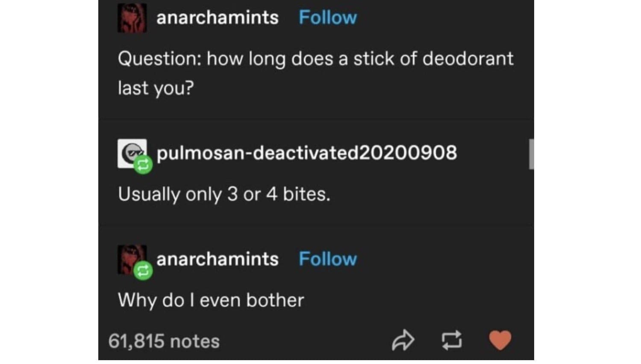The width and height of the screenshot is (641, 364).
Task: Open the top anarchamints username link
Action: click(218, 18)
